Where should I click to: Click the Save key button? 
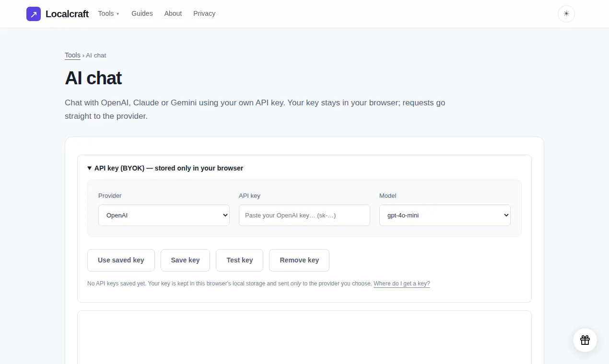coord(185,260)
